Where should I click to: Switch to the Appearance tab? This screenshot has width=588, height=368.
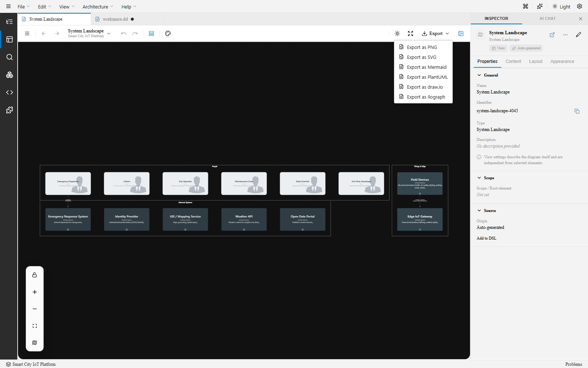tap(562, 61)
